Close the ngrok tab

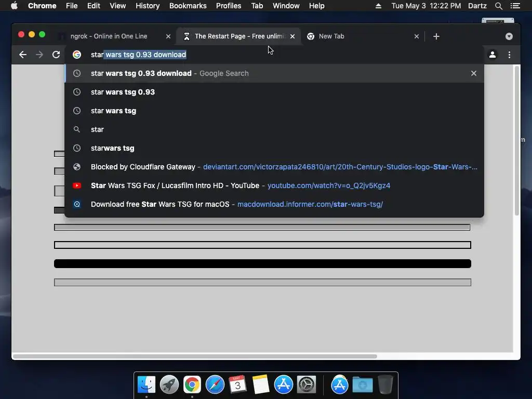point(168,36)
